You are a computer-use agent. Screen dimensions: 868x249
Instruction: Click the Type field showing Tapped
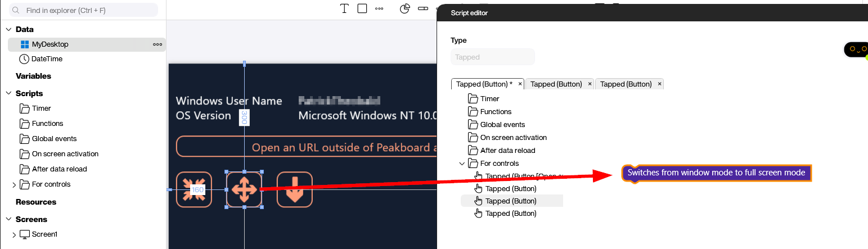click(x=493, y=57)
